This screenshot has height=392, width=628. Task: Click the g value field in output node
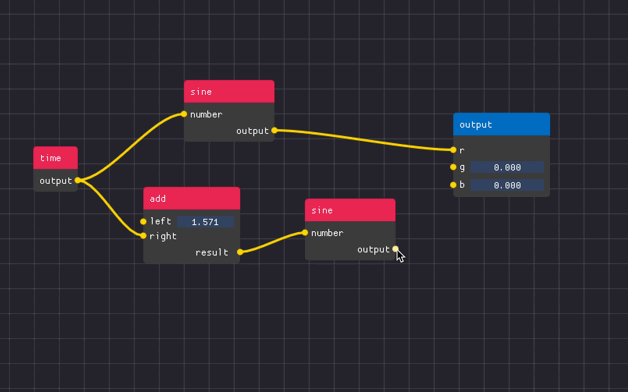tap(507, 167)
